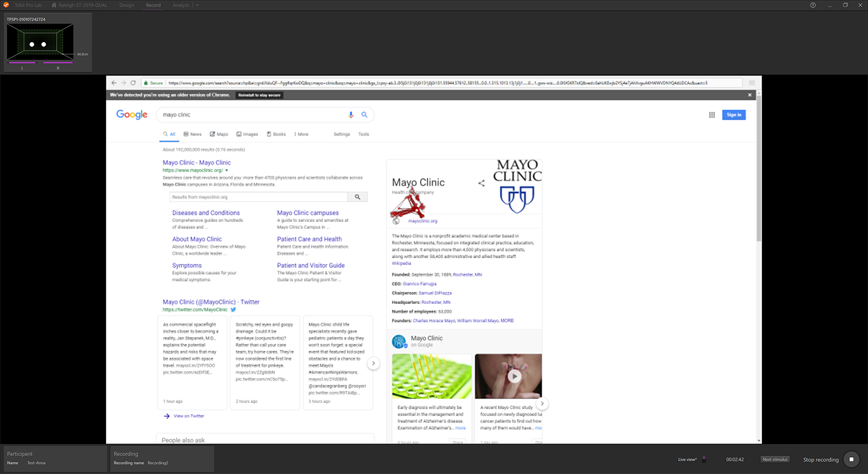
Task: Expand the mayoclinic.org URL dropdown arrow
Action: (x=227, y=171)
